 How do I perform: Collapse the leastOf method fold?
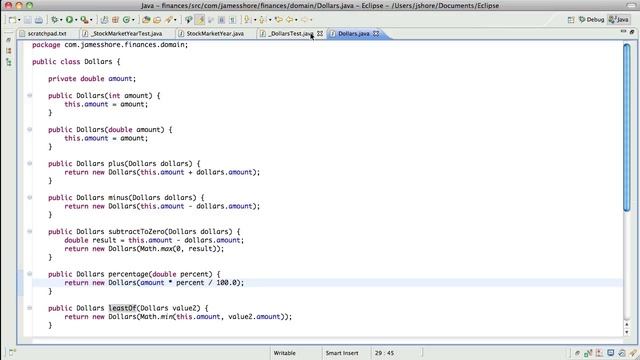29,308
